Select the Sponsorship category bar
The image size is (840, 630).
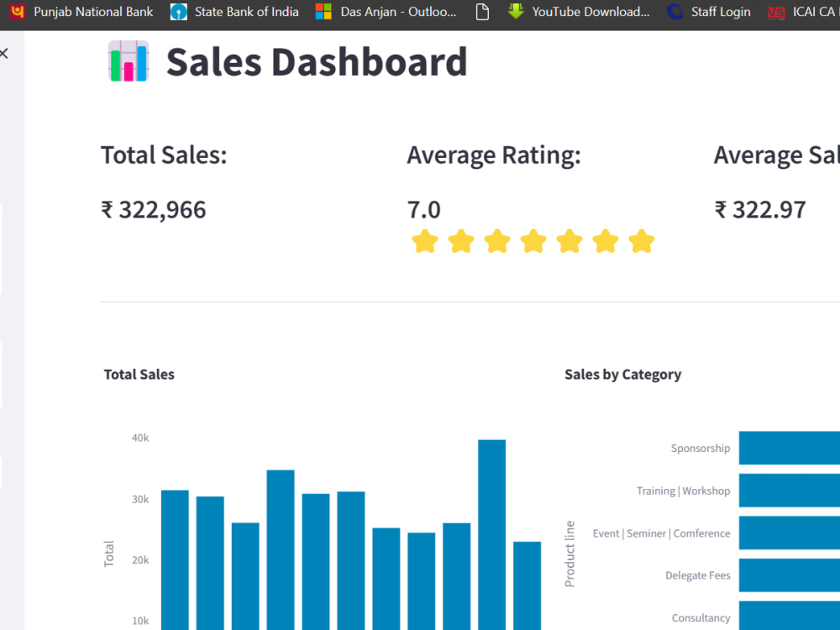(x=790, y=448)
